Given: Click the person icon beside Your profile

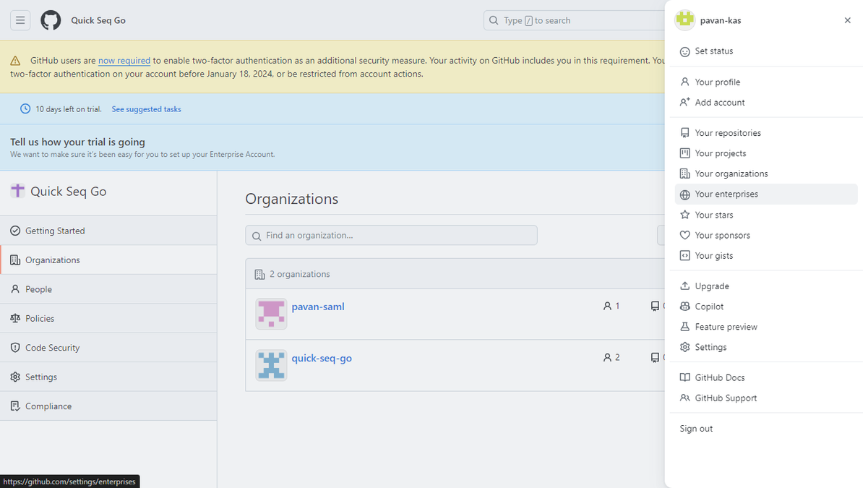Looking at the screenshot, I should [x=685, y=82].
